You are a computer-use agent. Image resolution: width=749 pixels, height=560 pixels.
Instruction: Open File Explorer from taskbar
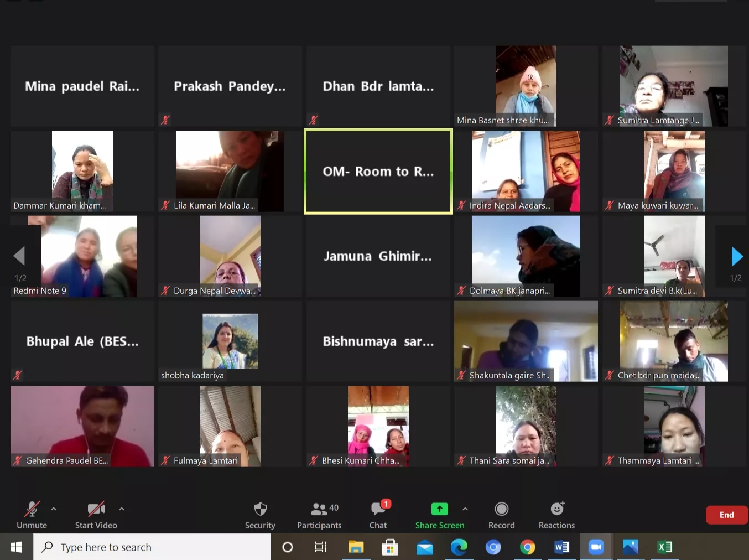point(356,547)
